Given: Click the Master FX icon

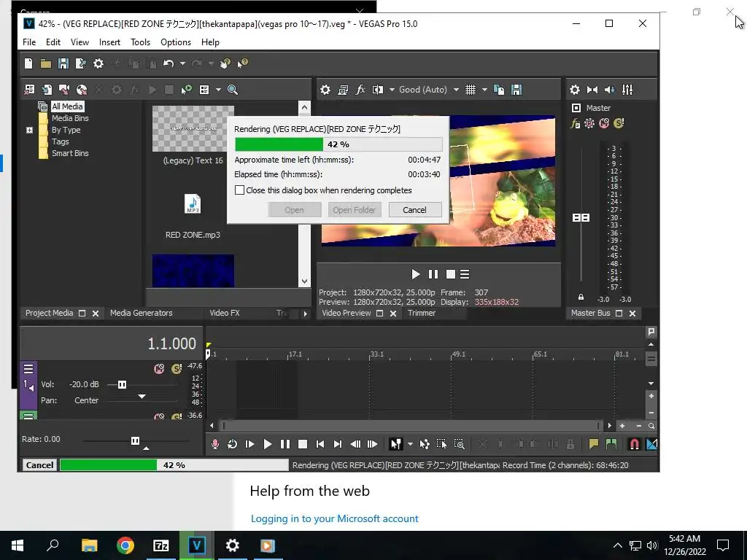Looking at the screenshot, I should click(x=575, y=124).
